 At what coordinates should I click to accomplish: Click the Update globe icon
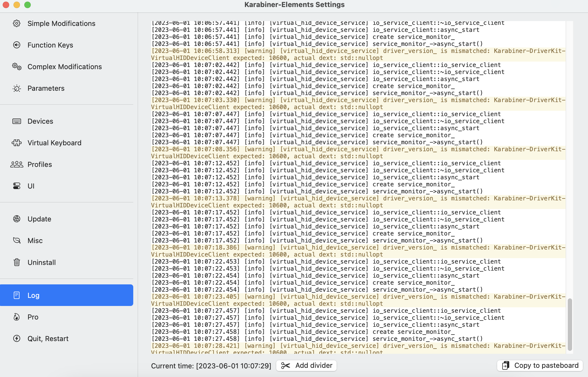tap(16, 219)
